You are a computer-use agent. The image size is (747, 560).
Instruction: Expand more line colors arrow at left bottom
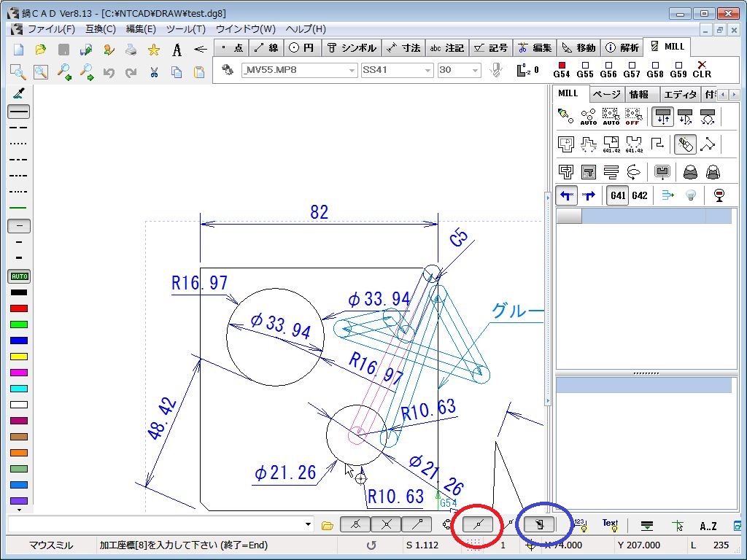tap(19, 510)
